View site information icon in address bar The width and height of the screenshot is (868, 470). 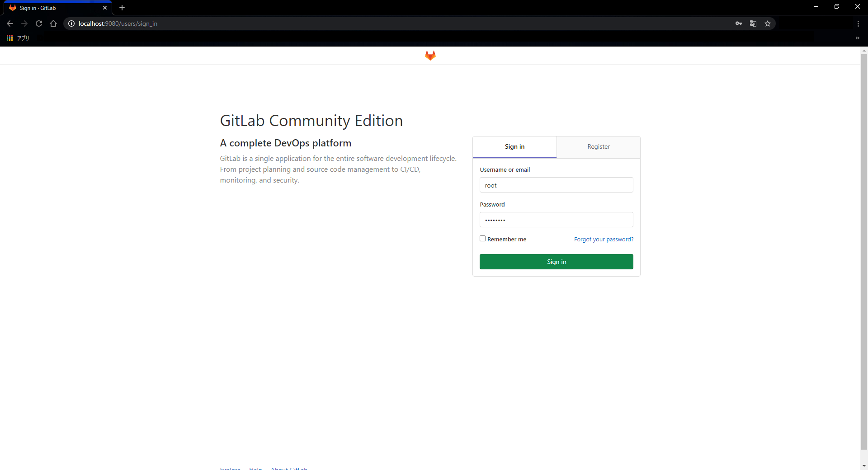71,23
